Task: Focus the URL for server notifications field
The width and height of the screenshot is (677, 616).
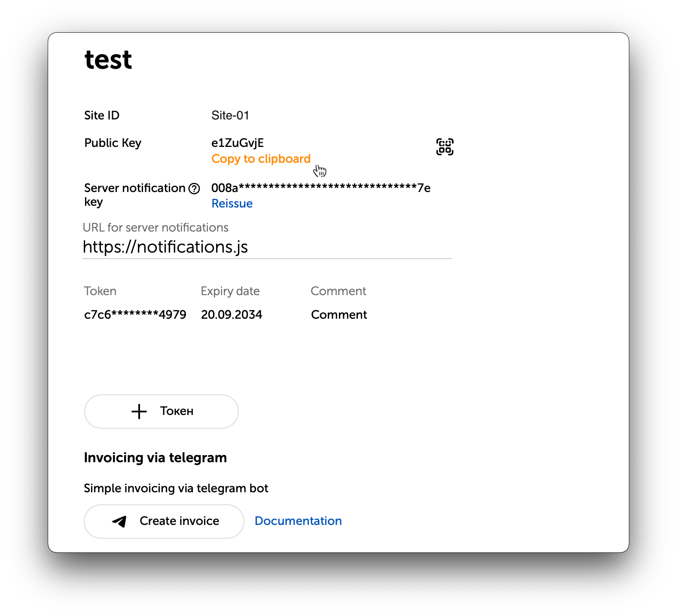Action: tap(266, 247)
